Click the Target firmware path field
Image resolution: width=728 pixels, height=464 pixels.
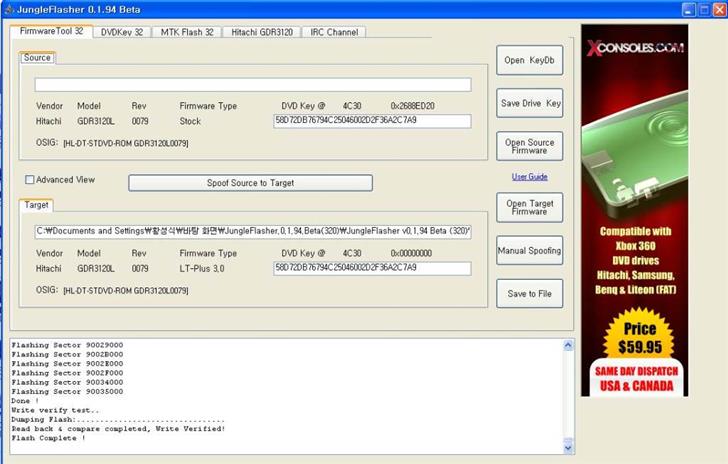pyautogui.click(x=253, y=231)
